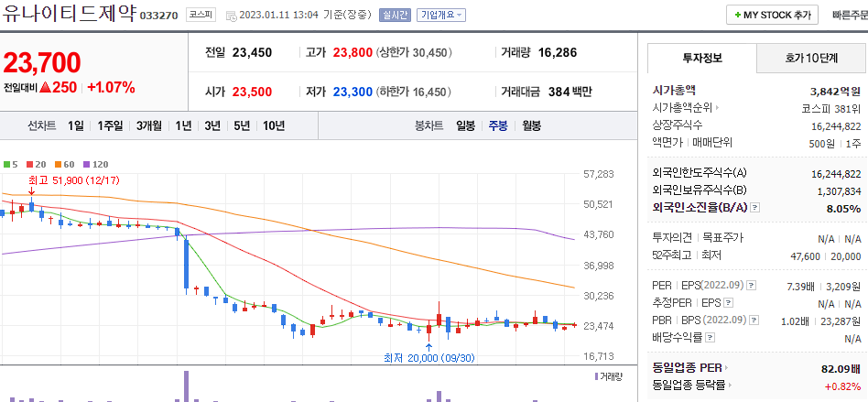Screen dimensions: 868x402
Task: Select the 3년 line chart period
Action: click(x=212, y=125)
